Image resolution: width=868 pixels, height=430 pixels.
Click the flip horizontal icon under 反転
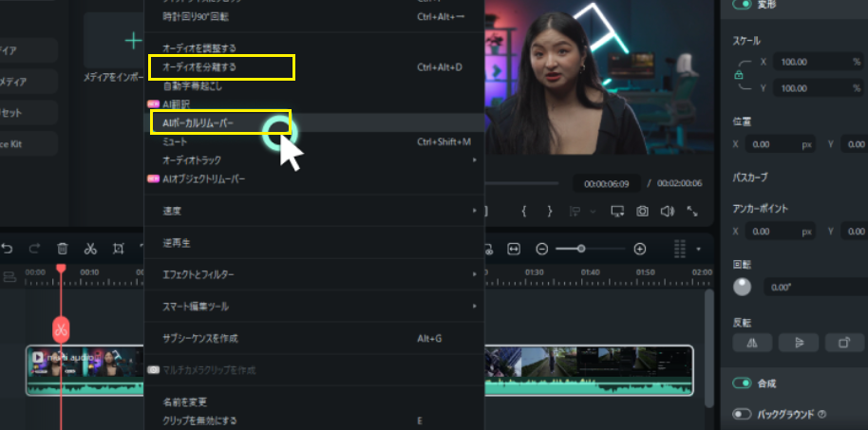point(751,342)
